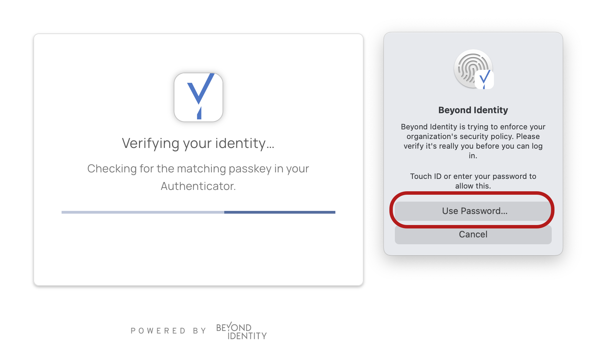Screen dimensions: 593x364
Task: Click bold 'Beyond Identity' dialog title
Action: 473,110
